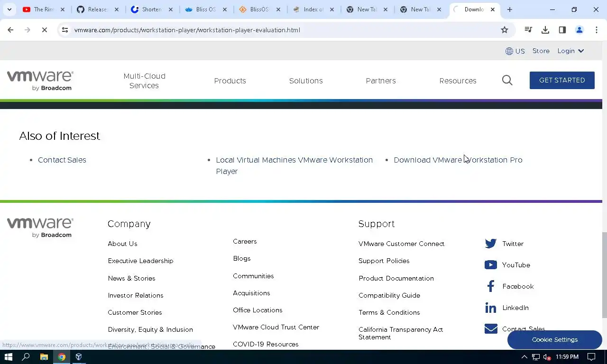Open Chrome side panel

click(x=562, y=30)
